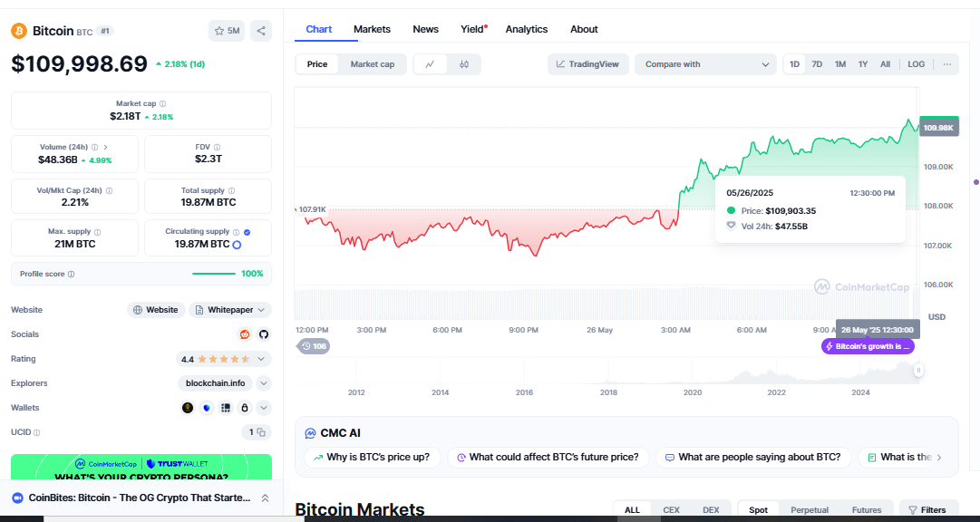Click the Volume (24h) info icon
The width and height of the screenshot is (980, 522).
tap(94, 148)
